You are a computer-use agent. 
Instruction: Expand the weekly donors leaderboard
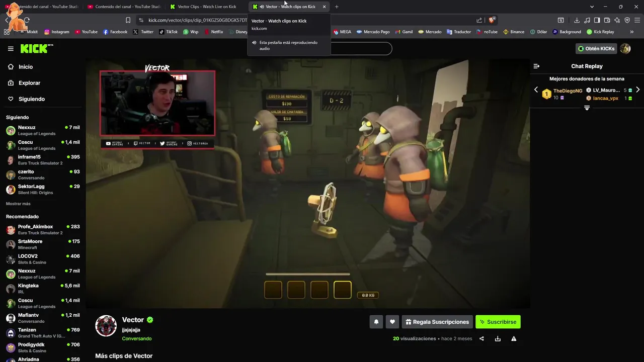pos(587,108)
